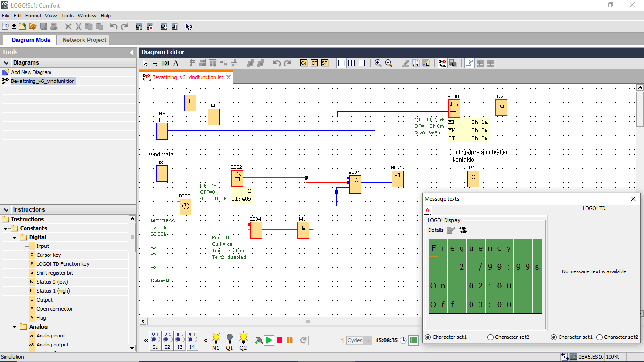
Task: Collapse the input switches with chevron
Action: [145, 340]
